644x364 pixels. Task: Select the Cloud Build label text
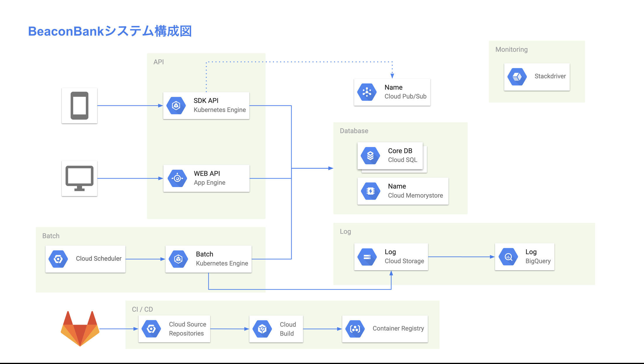(288, 329)
